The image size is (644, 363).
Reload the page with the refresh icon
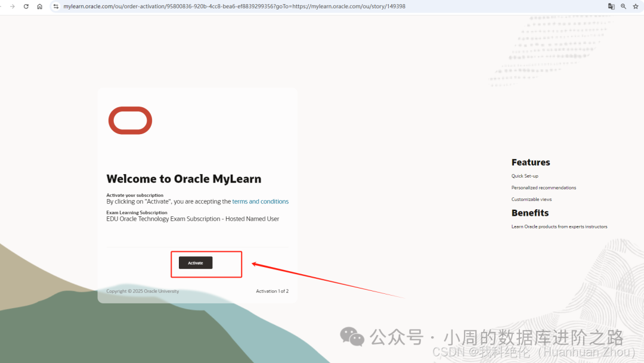26,7
